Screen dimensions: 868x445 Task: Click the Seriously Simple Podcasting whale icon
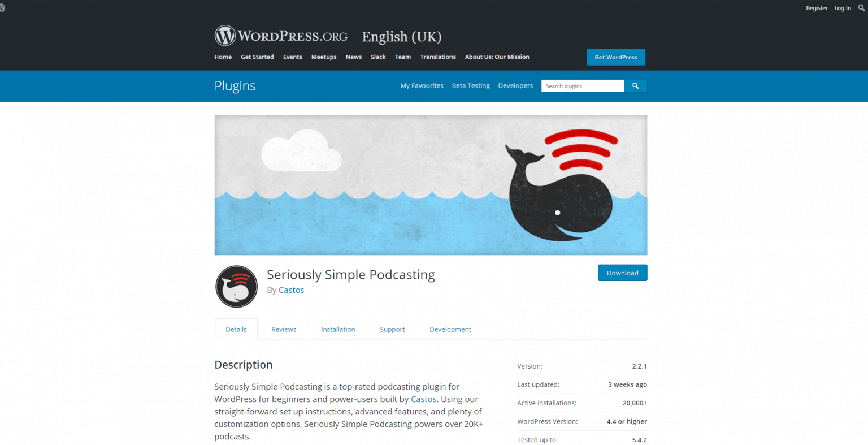(236, 286)
